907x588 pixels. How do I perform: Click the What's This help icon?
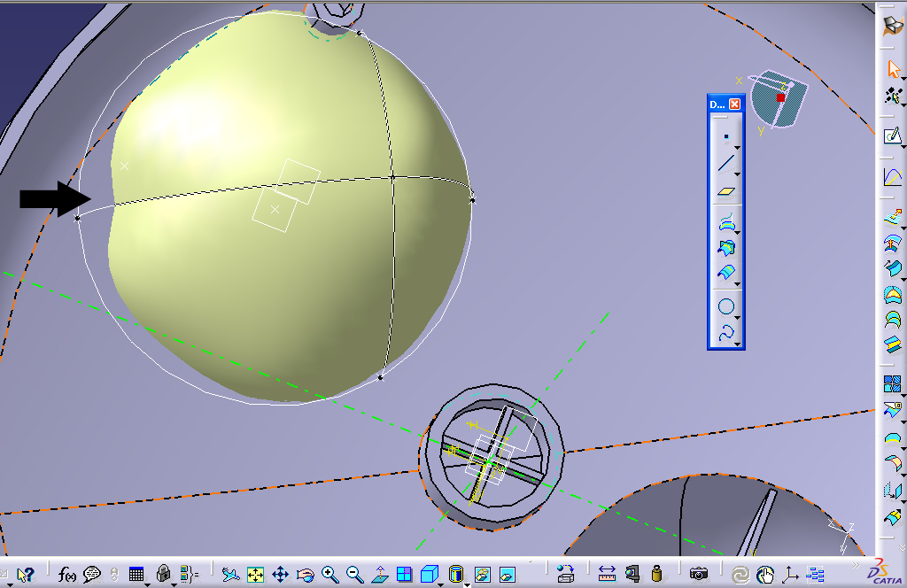pyautogui.click(x=25, y=574)
